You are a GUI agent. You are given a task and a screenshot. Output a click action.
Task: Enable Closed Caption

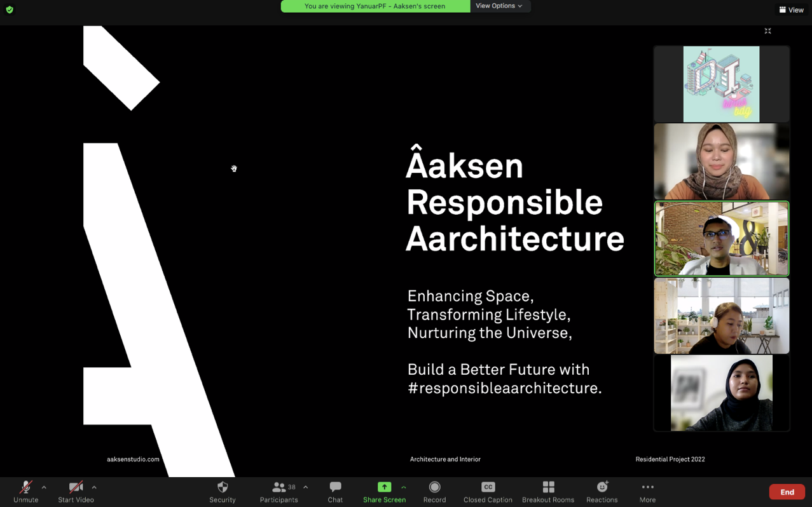pos(488,487)
